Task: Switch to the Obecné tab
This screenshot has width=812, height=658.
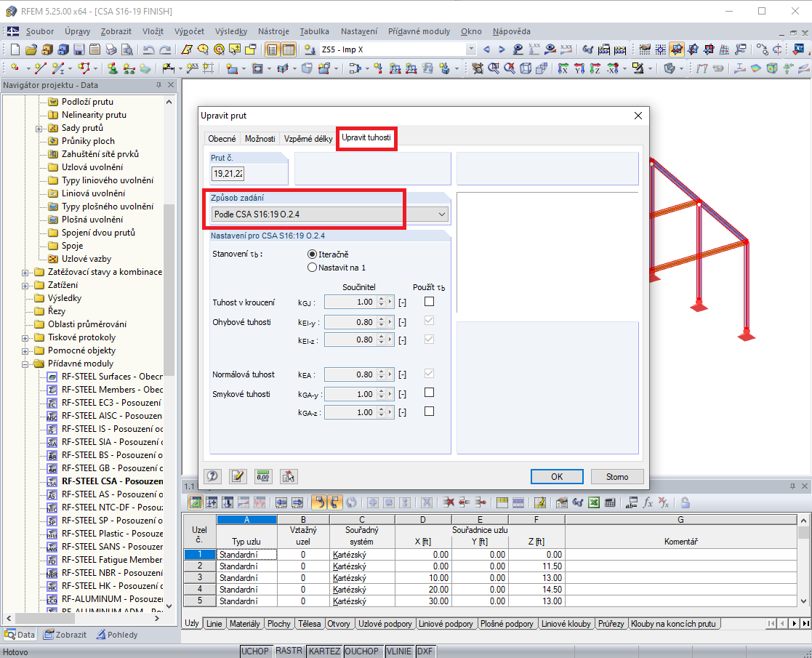Action: tap(222, 139)
